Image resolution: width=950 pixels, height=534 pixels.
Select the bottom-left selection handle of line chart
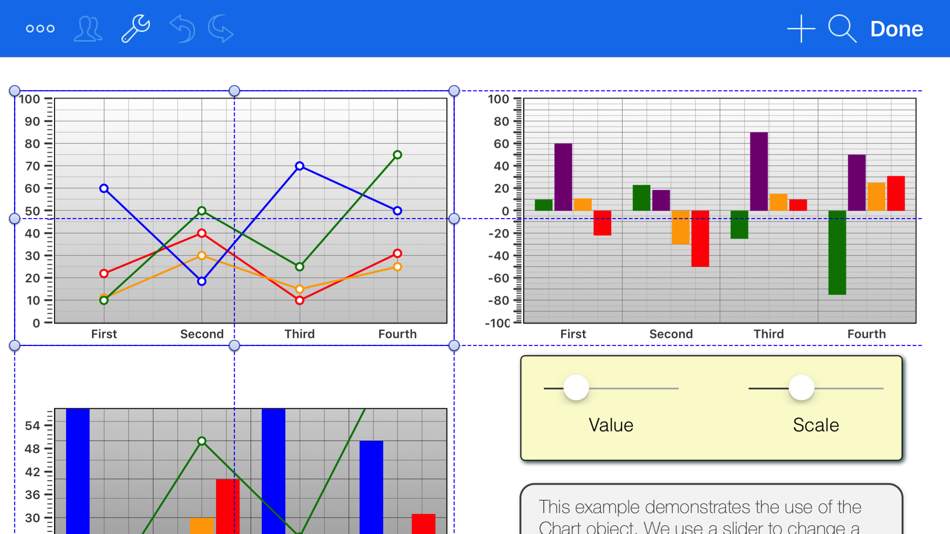point(15,345)
